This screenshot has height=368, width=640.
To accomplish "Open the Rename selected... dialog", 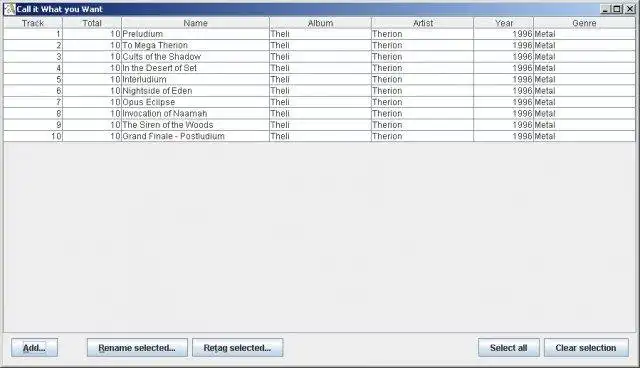I will tap(137, 348).
